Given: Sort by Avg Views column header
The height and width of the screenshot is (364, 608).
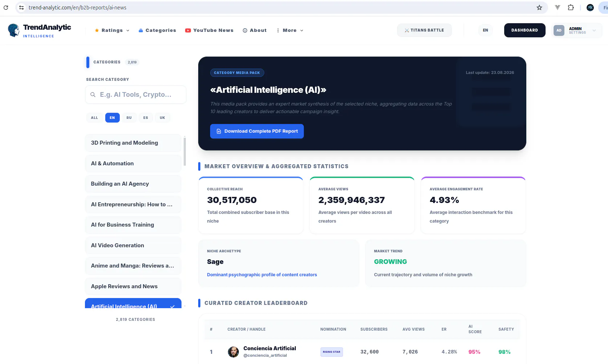Looking at the screenshot, I should [413, 329].
